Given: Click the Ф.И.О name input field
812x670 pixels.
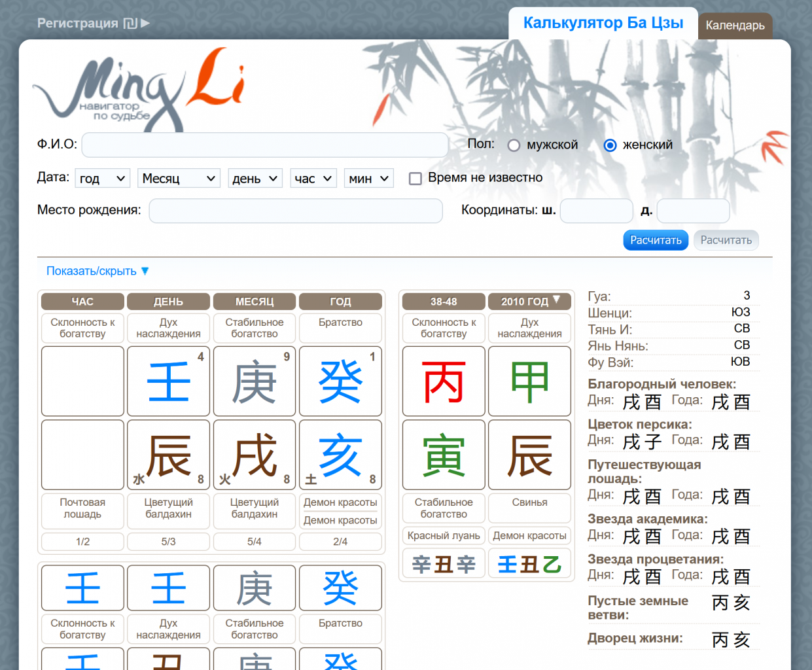Looking at the screenshot, I should (x=265, y=145).
